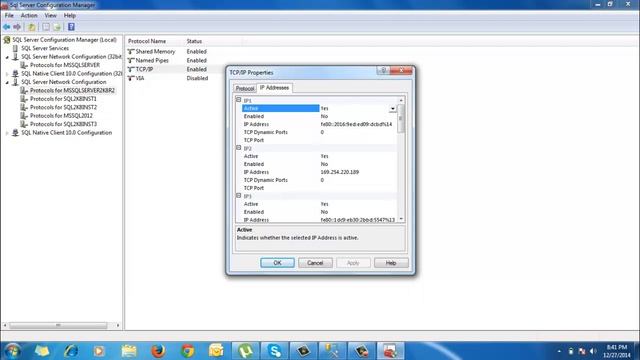Image resolution: width=640 pixels, height=360 pixels.
Task: Click the Help button in the dialog
Action: tap(391, 263)
